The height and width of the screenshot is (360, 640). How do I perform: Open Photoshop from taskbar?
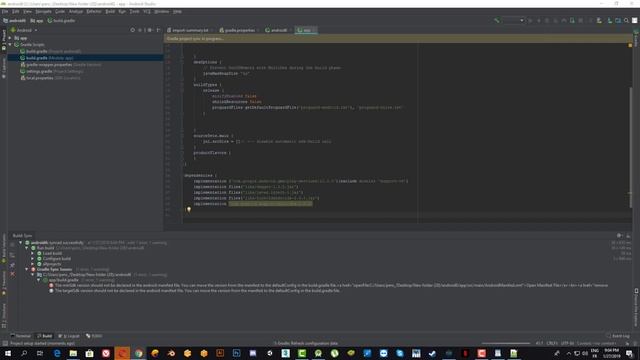pyautogui.click(x=236, y=353)
